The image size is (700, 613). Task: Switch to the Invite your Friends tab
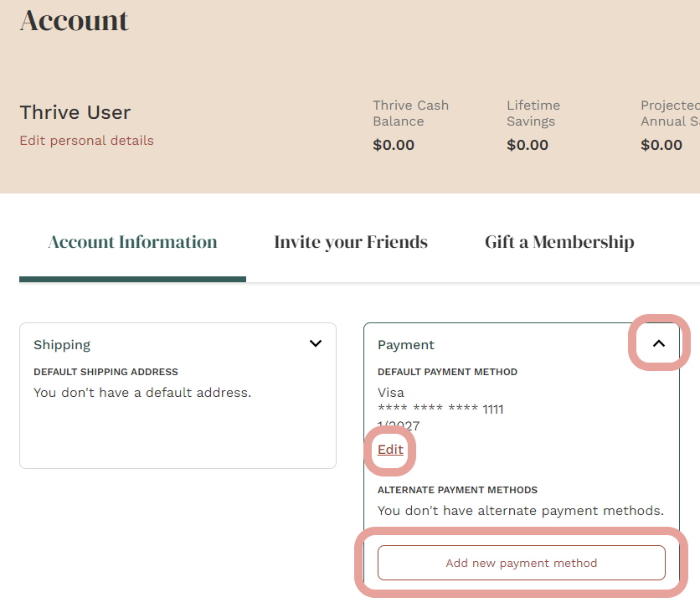point(351,242)
